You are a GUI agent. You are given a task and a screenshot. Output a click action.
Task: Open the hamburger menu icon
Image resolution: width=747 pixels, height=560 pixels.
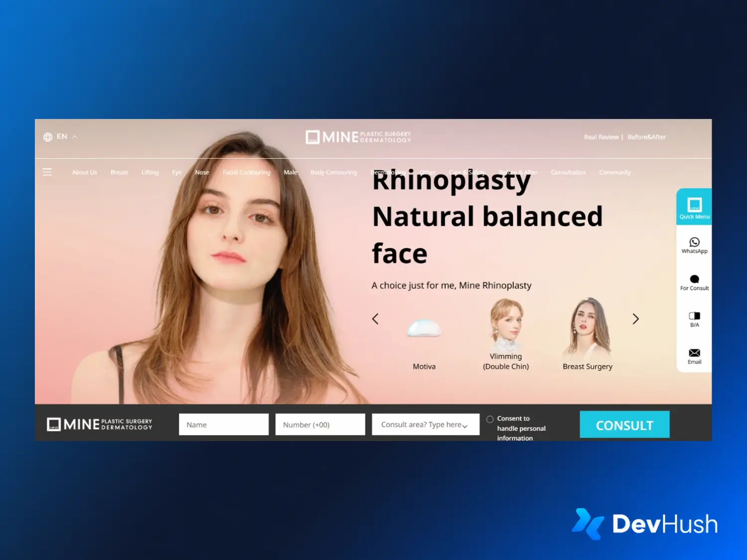(x=47, y=172)
